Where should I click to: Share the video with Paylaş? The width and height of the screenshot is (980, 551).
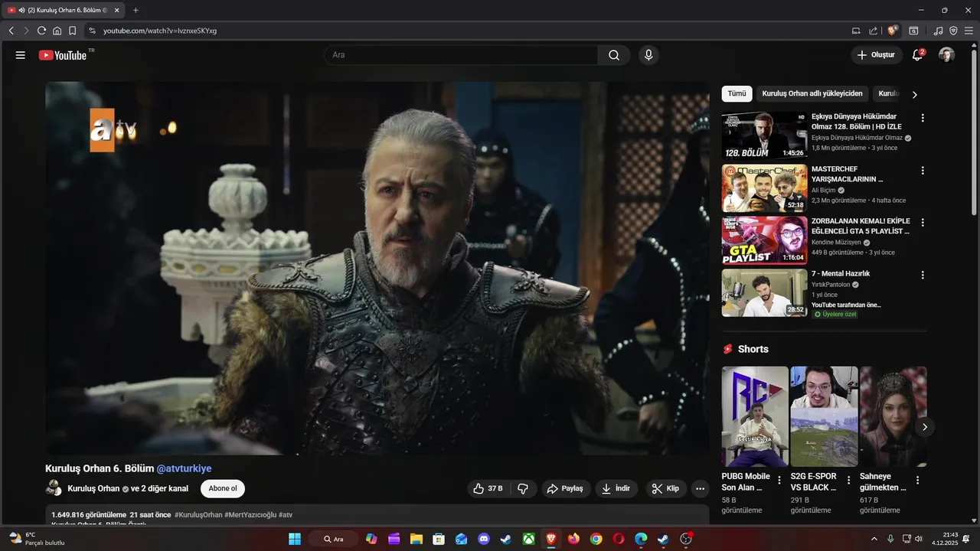[x=565, y=488]
